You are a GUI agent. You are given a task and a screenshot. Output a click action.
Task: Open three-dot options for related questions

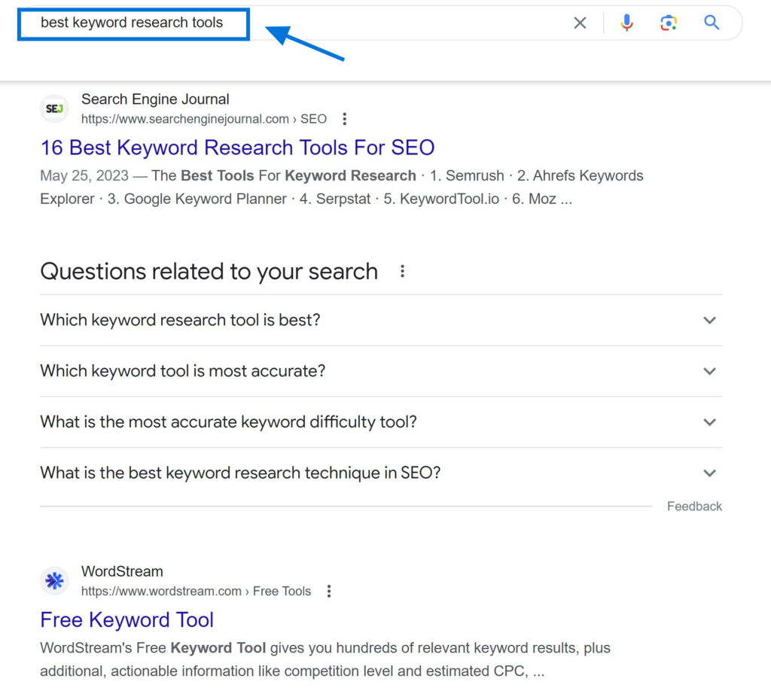[403, 271]
